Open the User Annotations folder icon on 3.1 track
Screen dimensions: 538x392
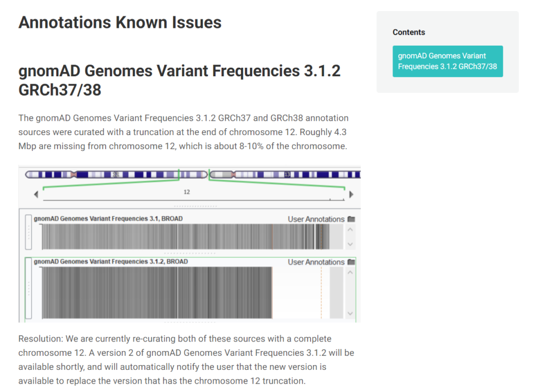point(351,219)
